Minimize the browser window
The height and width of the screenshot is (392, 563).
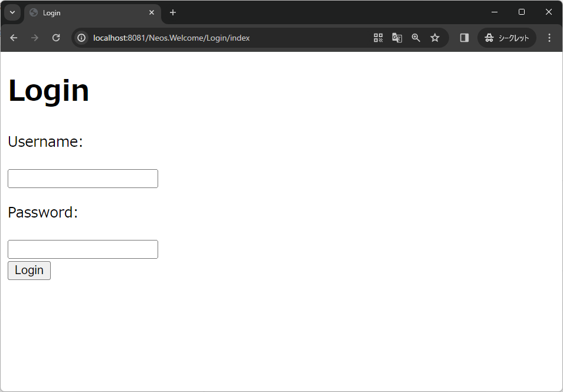(x=495, y=12)
